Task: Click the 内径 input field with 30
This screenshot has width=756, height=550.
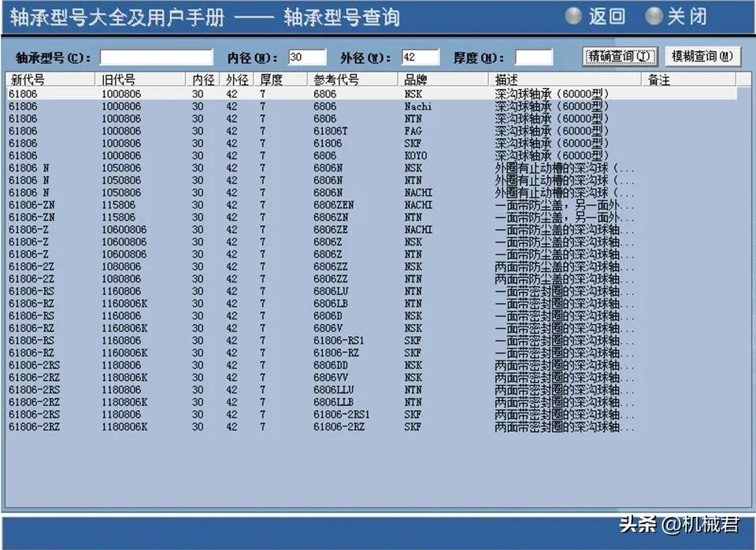Action: click(306, 57)
